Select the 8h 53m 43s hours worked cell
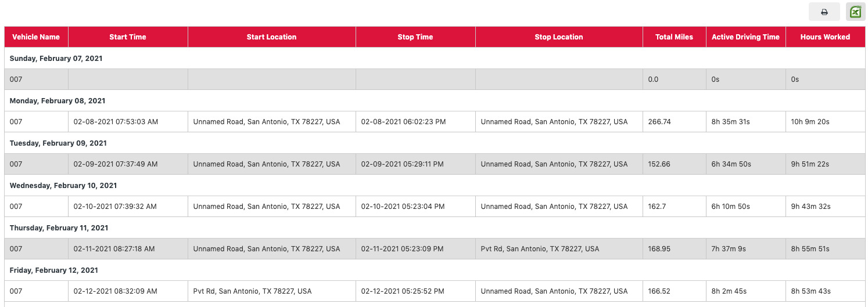This screenshot has height=307, width=868. point(825,291)
